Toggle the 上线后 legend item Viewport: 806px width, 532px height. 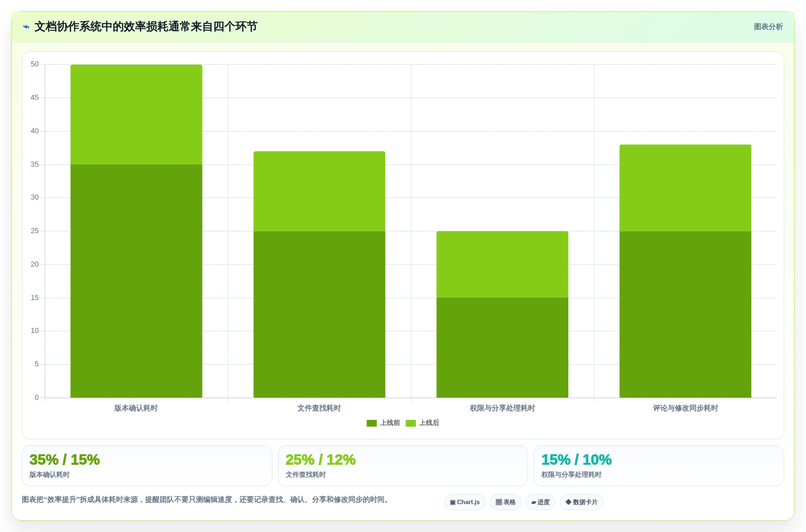click(423, 423)
